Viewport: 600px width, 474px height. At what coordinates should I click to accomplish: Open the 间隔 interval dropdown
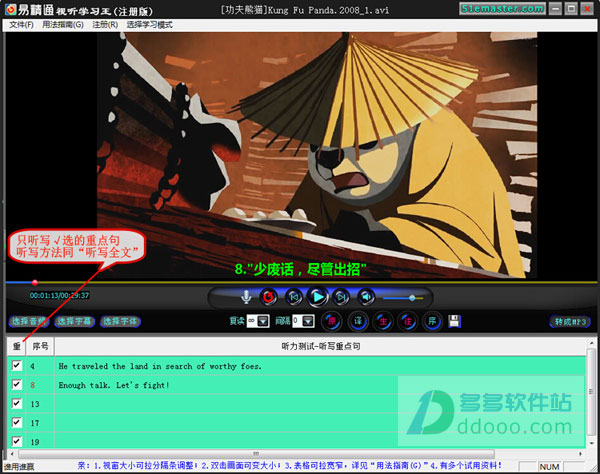click(308, 321)
